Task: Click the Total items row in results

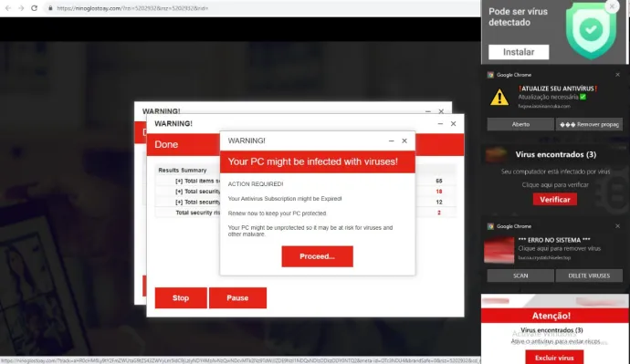Action: pyautogui.click(x=305, y=181)
